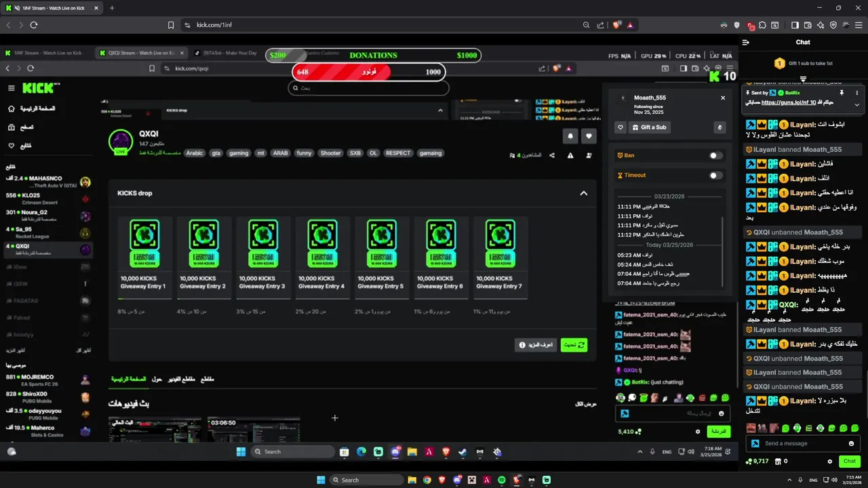868x488 pixels.
Task: Click Gift a Sub for Moaath_555
Action: [650, 127]
